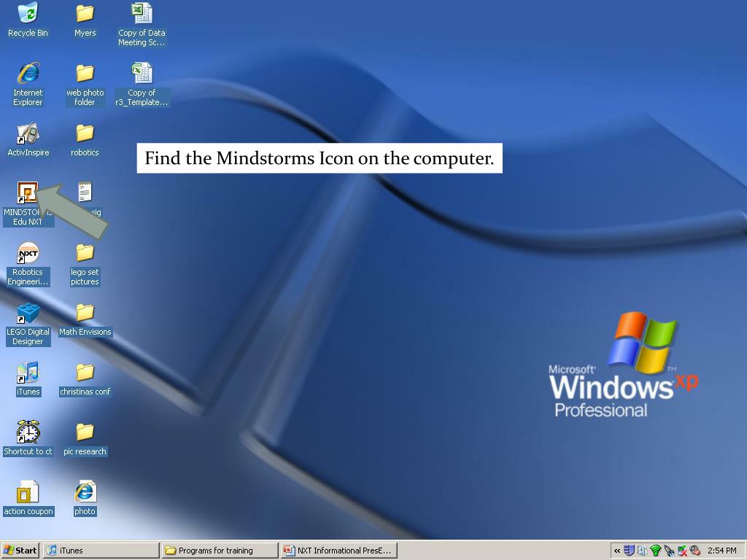747x560 pixels.
Task: Switch to the iTunes taskbar window
Action: click(x=101, y=551)
